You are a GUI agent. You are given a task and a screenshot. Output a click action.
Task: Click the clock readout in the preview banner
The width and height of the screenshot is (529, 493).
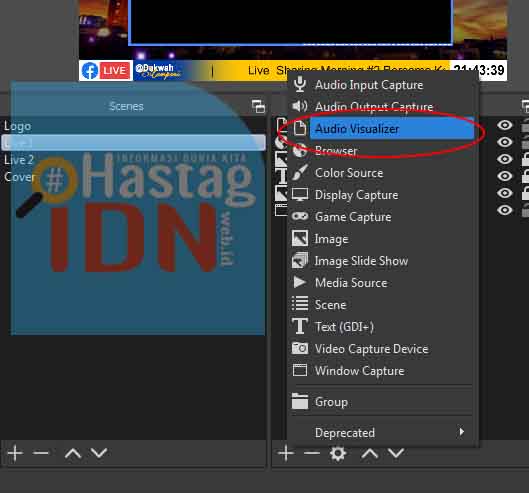click(x=479, y=71)
